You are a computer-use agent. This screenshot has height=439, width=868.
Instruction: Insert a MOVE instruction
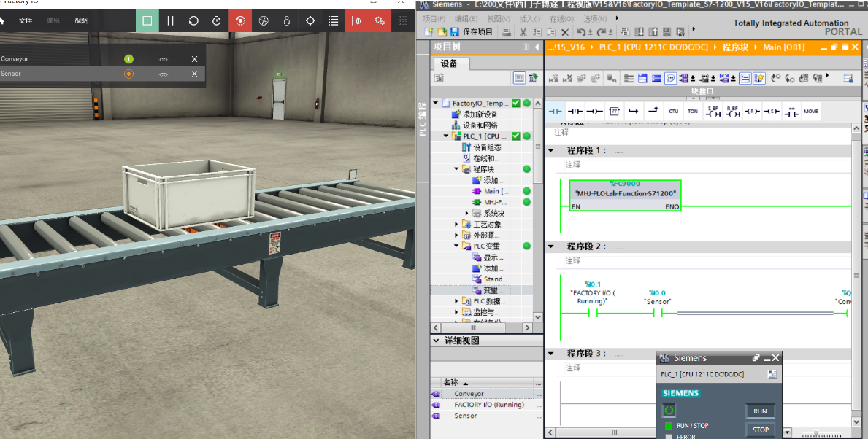pos(810,112)
